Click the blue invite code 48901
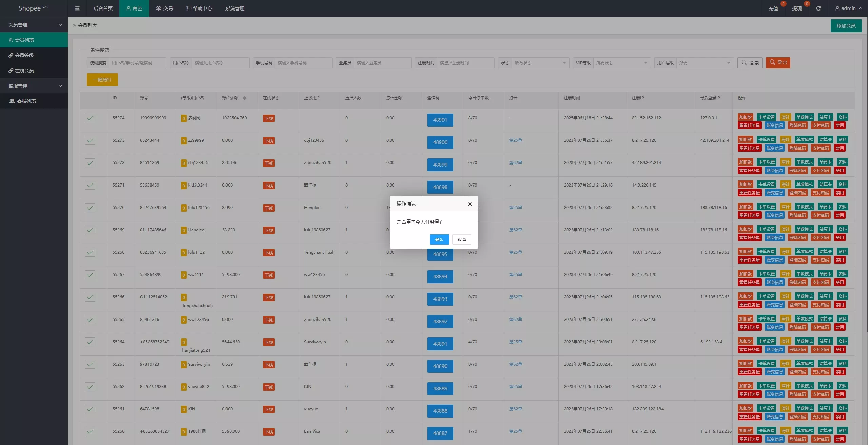This screenshot has width=868, height=445. click(440, 120)
